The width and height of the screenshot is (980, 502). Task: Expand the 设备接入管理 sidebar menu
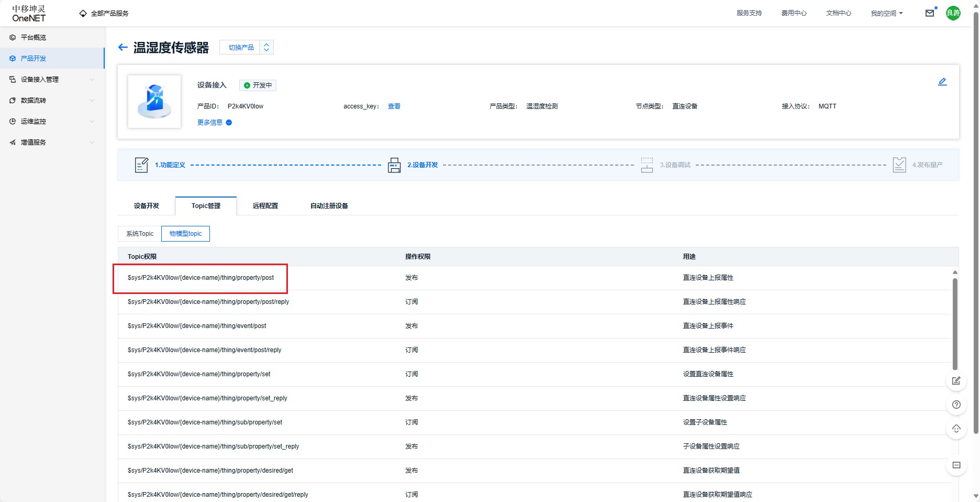(52, 80)
